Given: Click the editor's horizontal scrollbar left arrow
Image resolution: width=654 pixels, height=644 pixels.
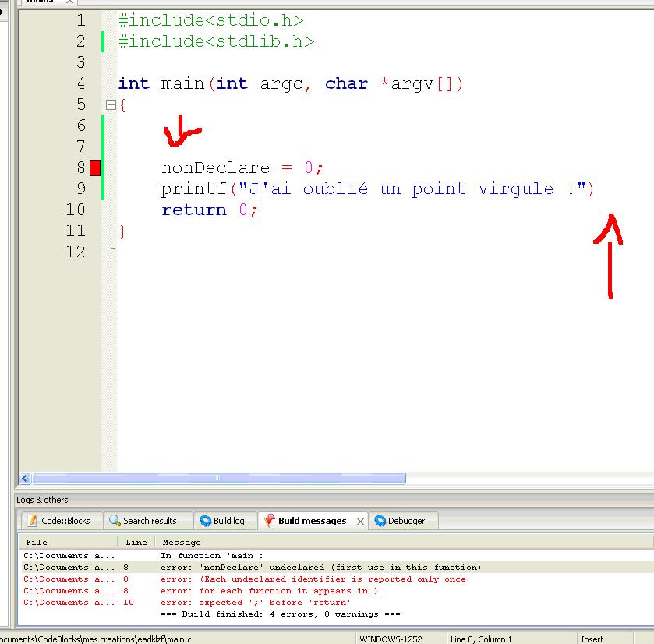Looking at the screenshot, I should [x=24, y=478].
